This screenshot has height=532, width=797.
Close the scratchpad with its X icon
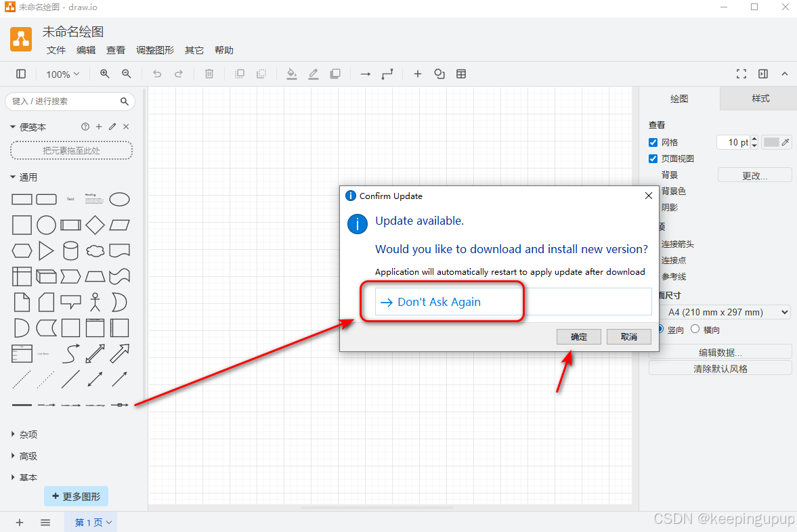[x=126, y=127]
